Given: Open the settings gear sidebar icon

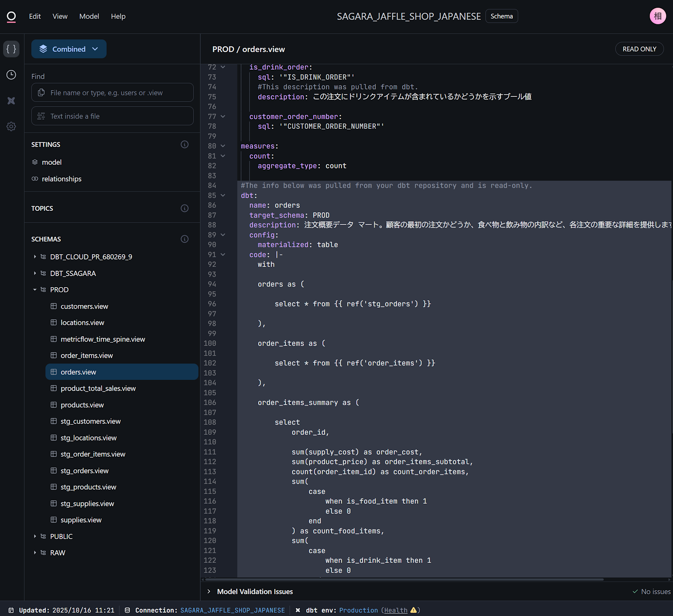Looking at the screenshot, I should (11, 126).
